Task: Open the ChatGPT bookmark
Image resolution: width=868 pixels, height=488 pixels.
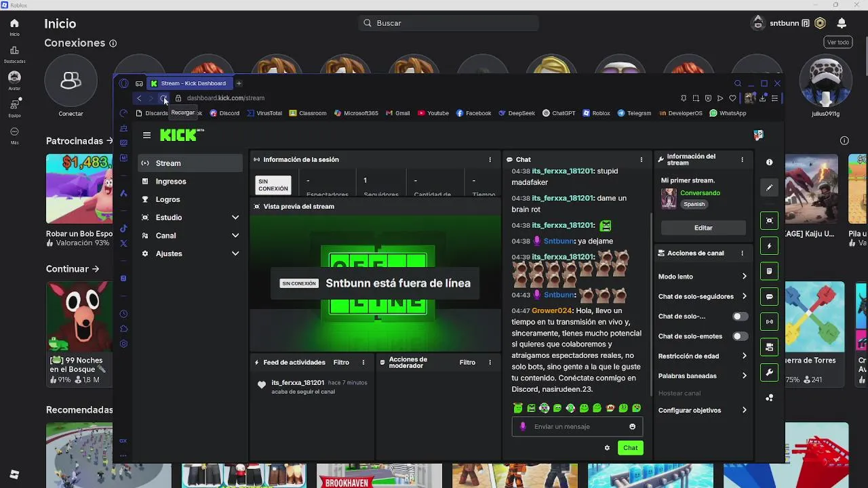Action: click(559, 113)
